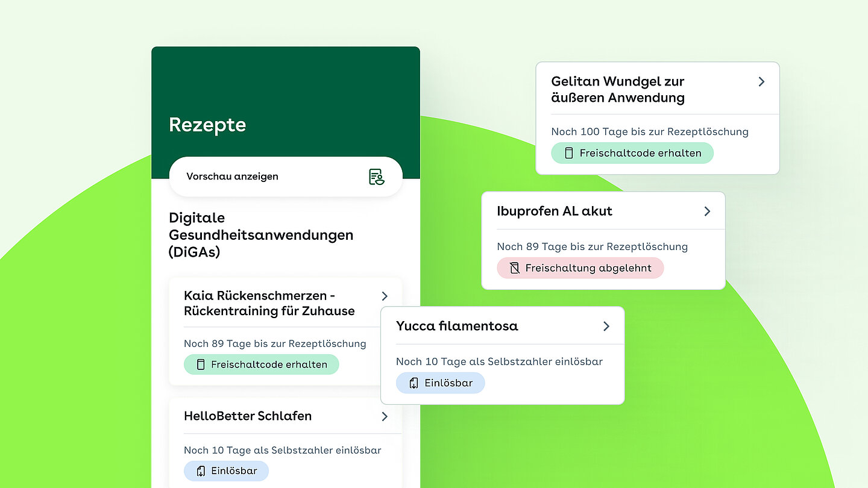This screenshot has height=488, width=868.
Task: Click phone icon in Gelitan Freischaltcode badge
Action: 568,153
